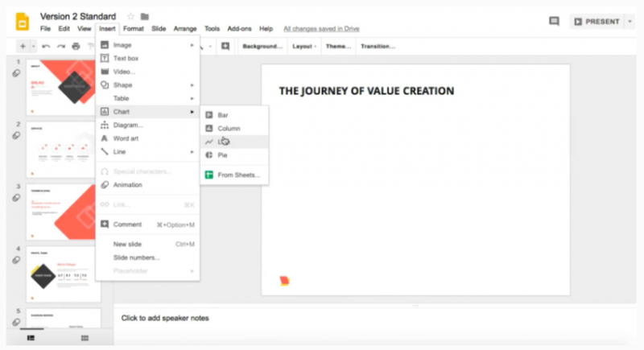Star the Version 2 Standard presentation
The image size is (644, 350).
[x=130, y=16]
